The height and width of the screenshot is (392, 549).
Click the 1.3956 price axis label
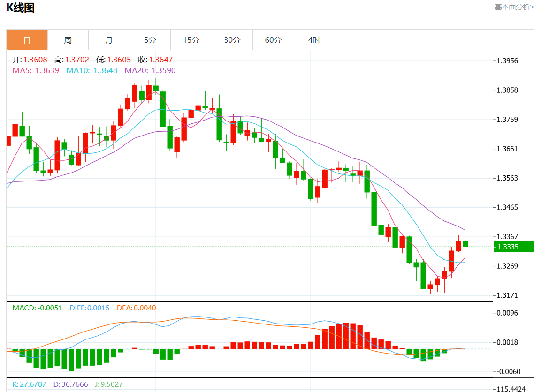tap(507, 61)
